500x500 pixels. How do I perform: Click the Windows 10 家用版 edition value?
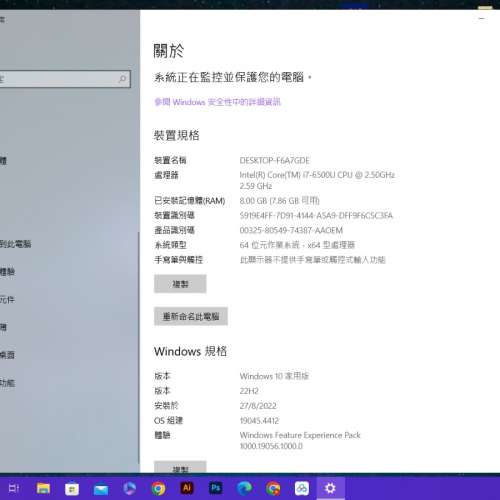[274, 376]
